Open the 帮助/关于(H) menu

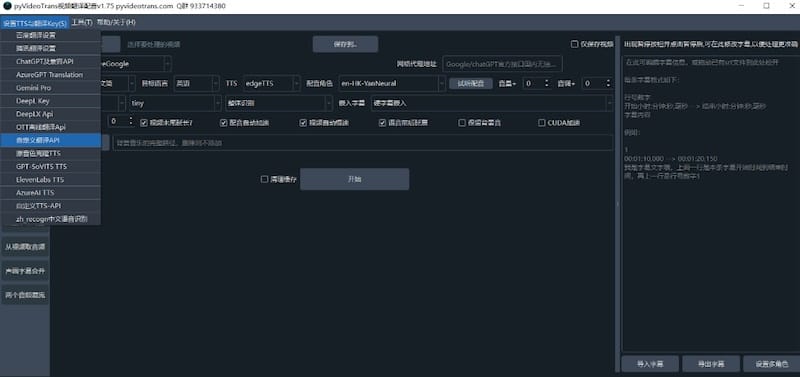[x=116, y=22]
